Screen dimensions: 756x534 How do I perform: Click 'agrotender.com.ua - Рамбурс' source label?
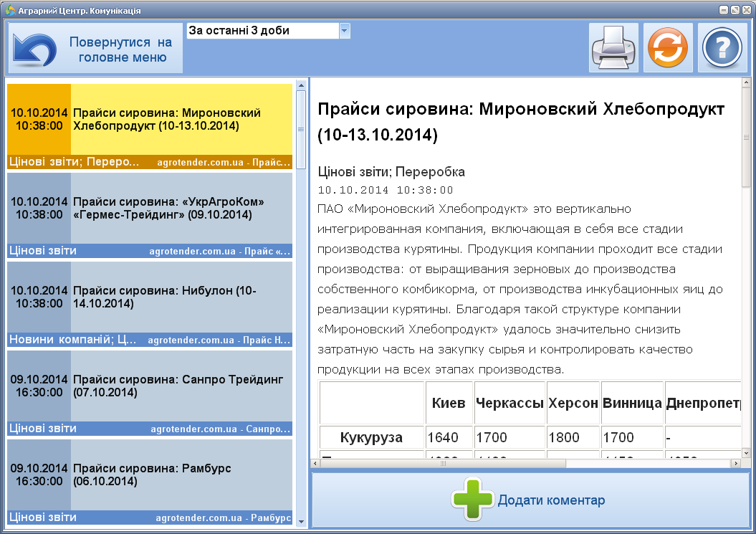(x=224, y=518)
